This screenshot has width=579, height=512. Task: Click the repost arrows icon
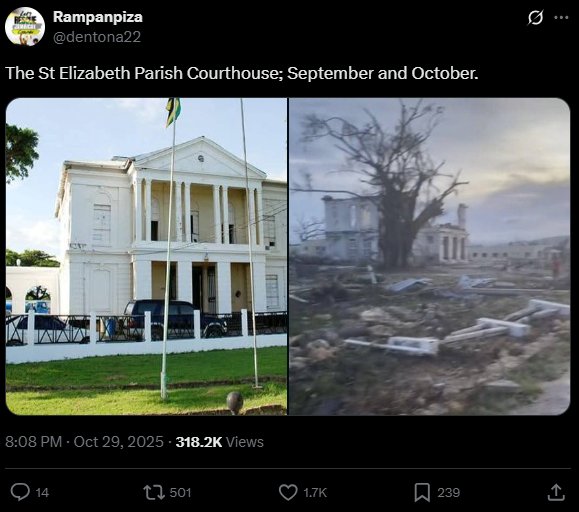point(154,492)
